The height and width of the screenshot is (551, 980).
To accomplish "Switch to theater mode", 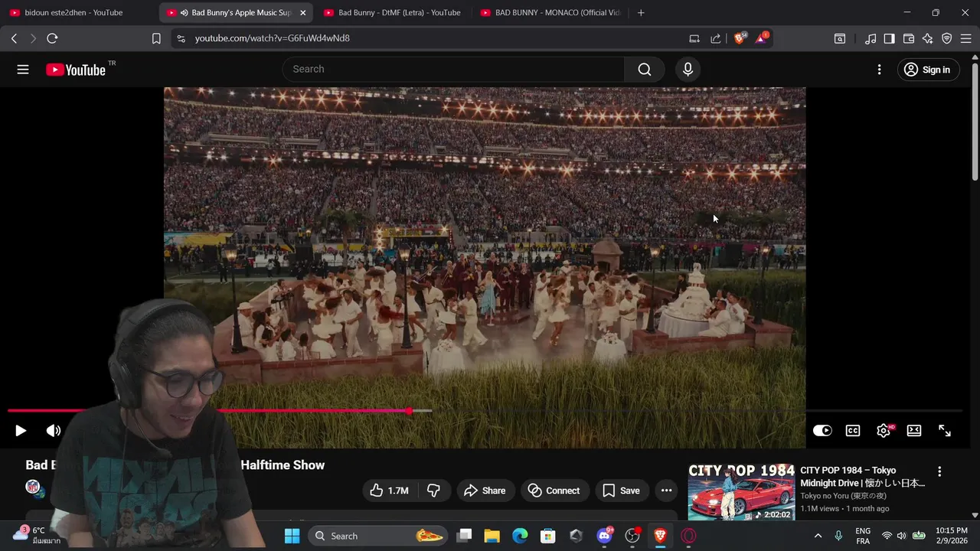I will [x=914, y=431].
